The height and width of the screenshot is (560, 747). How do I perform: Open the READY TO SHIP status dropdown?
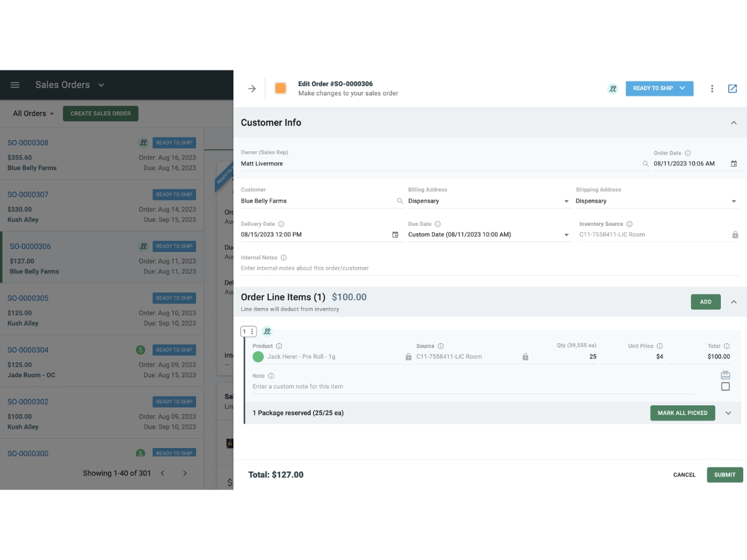(x=659, y=88)
